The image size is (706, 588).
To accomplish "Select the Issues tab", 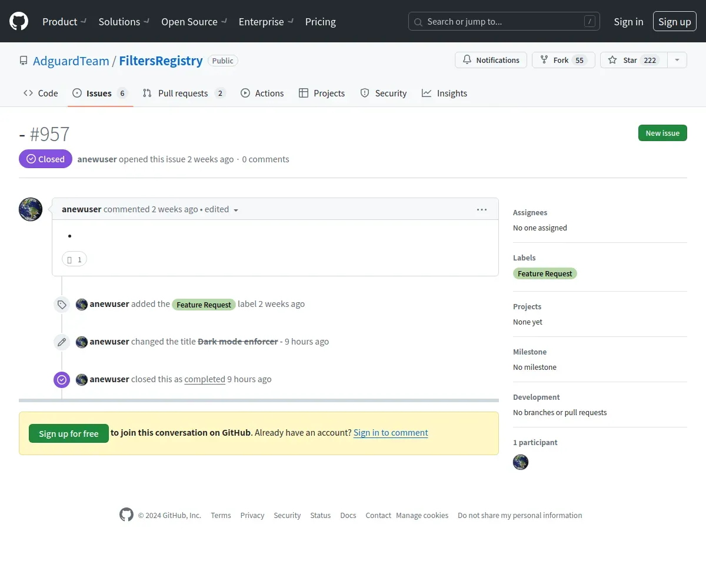I will [101, 93].
